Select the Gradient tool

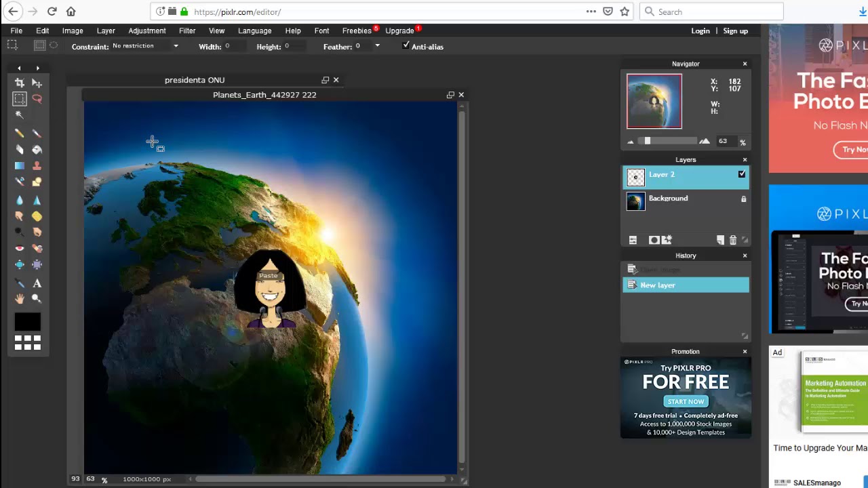[x=19, y=166]
